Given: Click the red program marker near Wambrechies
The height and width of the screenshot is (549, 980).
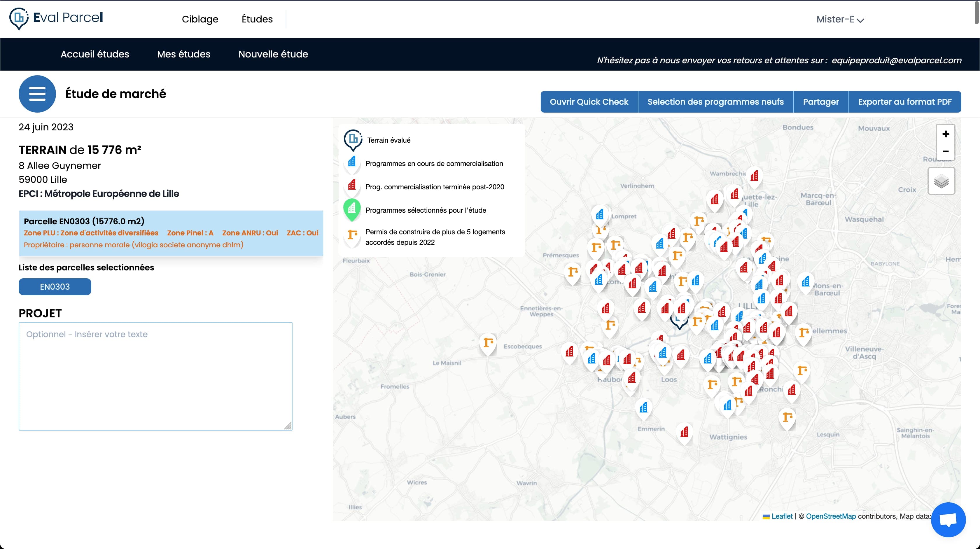Looking at the screenshot, I should pos(754,176).
